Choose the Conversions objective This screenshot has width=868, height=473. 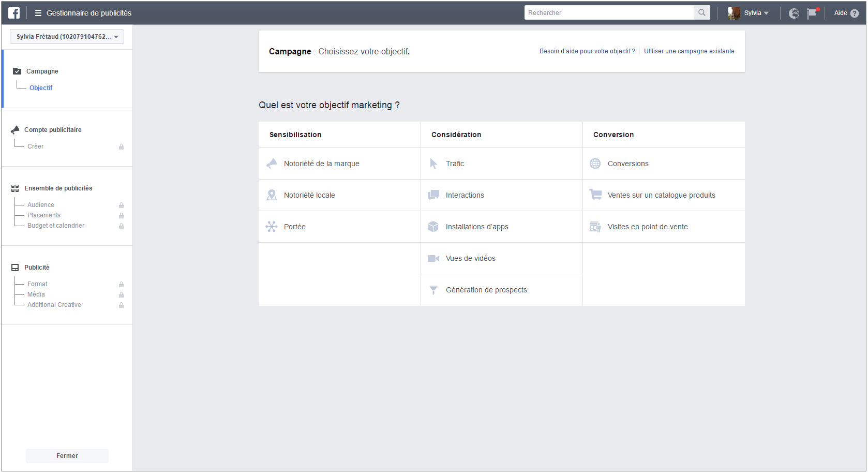point(664,164)
